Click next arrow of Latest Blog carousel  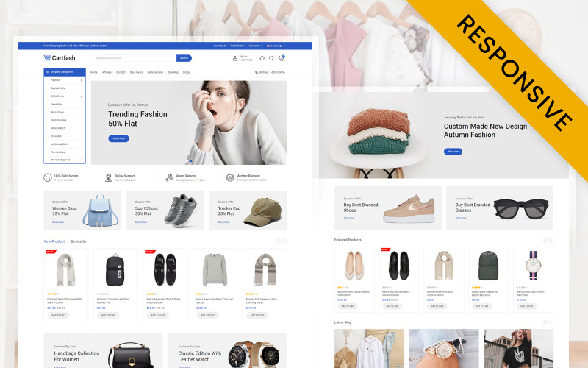click(551, 322)
